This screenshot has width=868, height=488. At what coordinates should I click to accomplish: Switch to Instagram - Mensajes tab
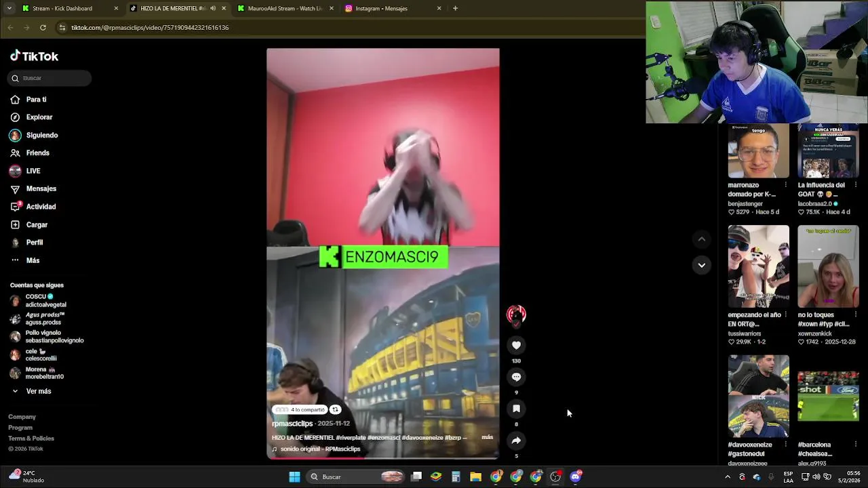(393, 8)
